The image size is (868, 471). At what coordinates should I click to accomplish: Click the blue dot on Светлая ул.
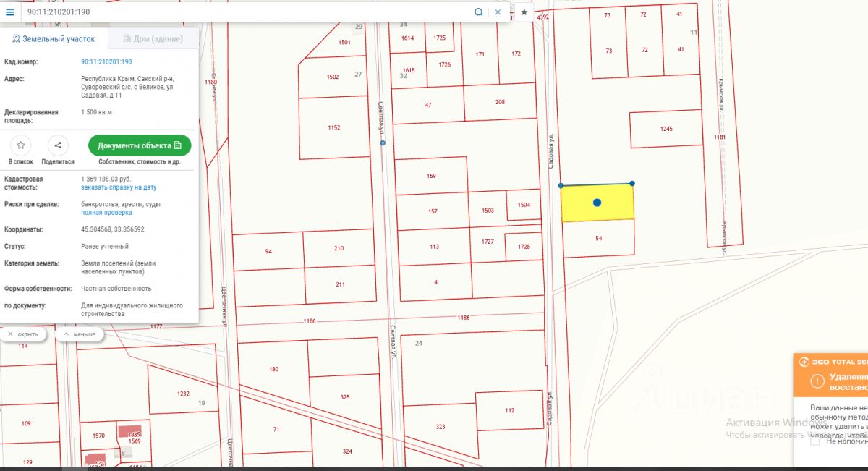[383, 143]
